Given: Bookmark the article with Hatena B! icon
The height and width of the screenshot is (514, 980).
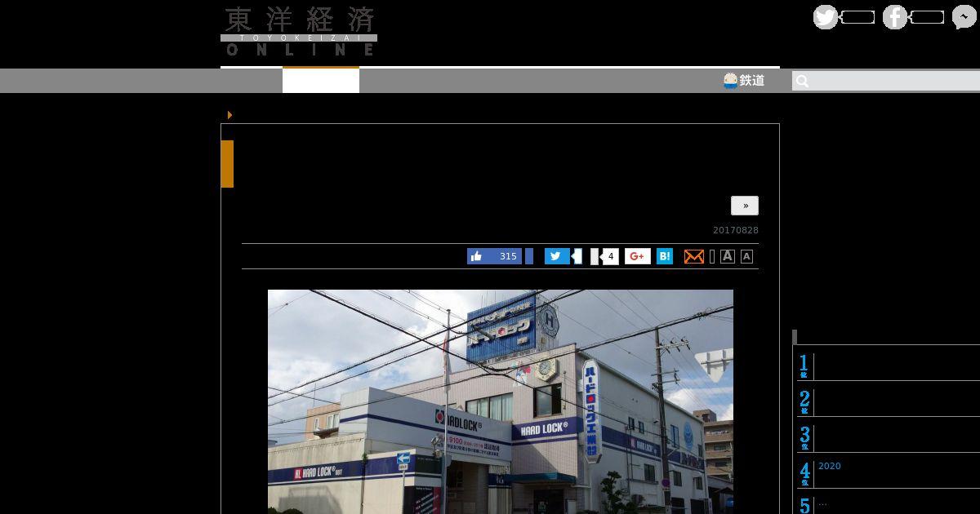Looking at the screenshot, I should click(x=665, y=256).
